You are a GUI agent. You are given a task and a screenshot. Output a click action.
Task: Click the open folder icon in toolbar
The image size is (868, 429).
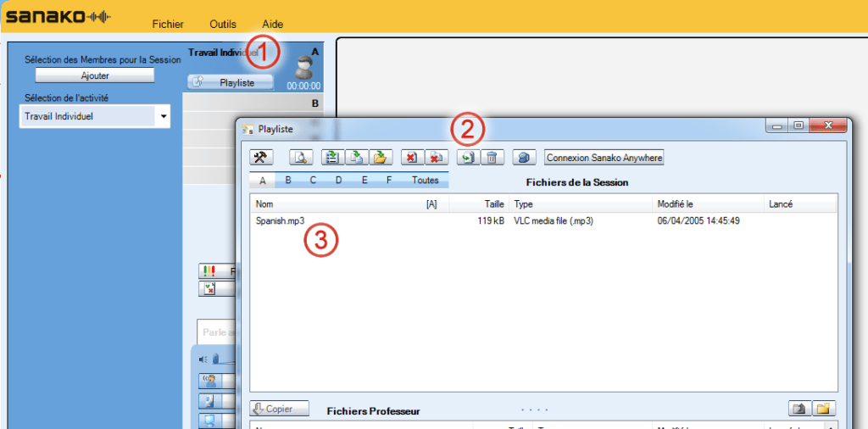tap(381, 158)
